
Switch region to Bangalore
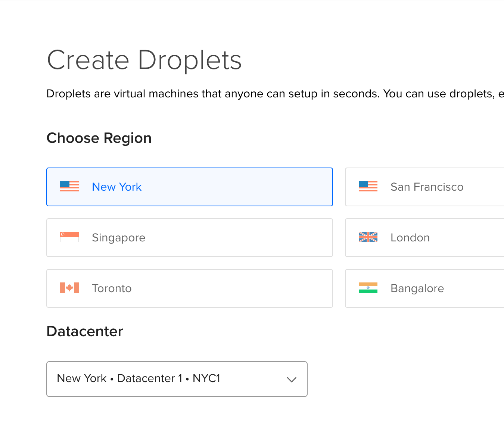pyautogui.click(x=417, y=288)
